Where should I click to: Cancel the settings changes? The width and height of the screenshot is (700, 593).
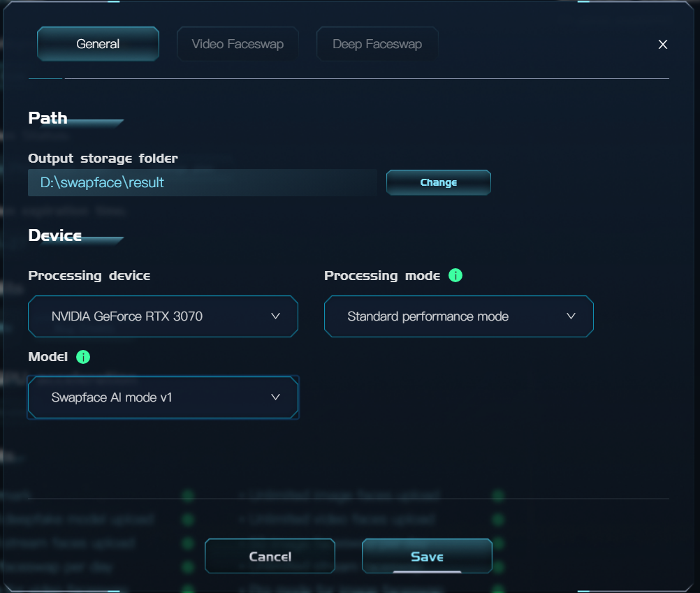(270, 556)
